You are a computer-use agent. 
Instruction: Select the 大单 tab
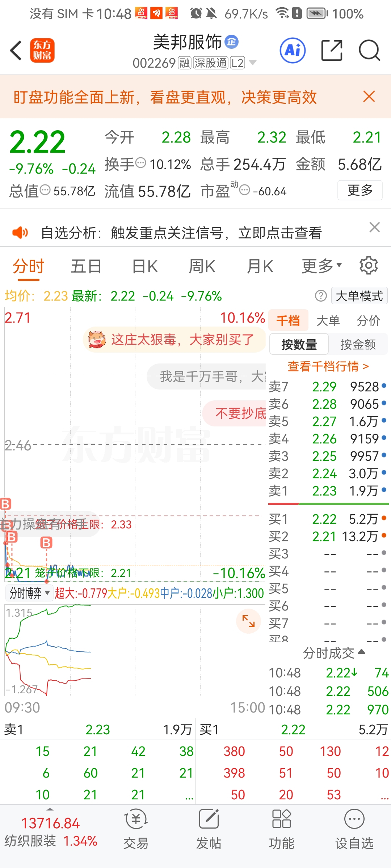click(328, 320)
